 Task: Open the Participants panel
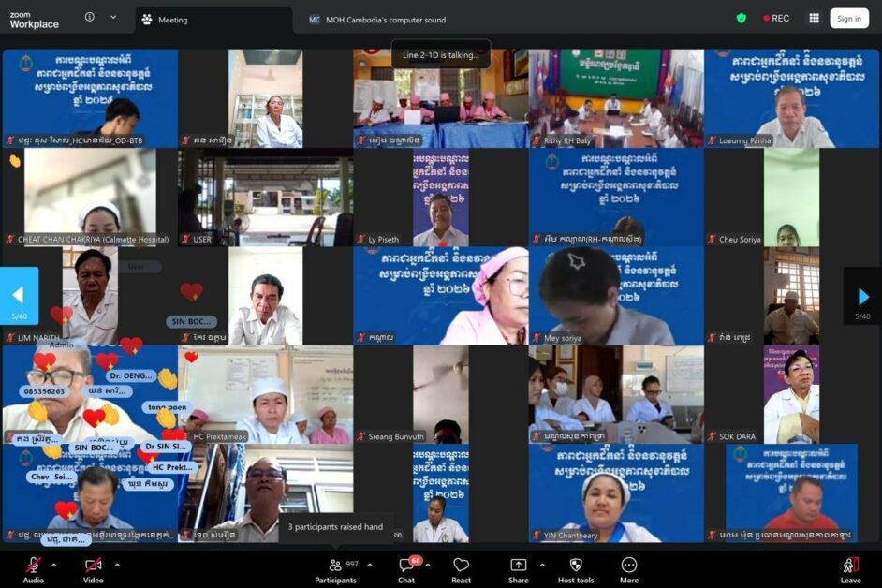(x=335, y=566)
